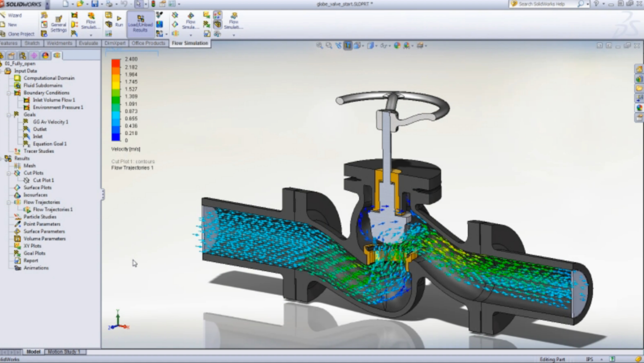This screenshot has height=363, width=644.
Task: Click the Rebuild traffic light icon
Action: [153, 4]
